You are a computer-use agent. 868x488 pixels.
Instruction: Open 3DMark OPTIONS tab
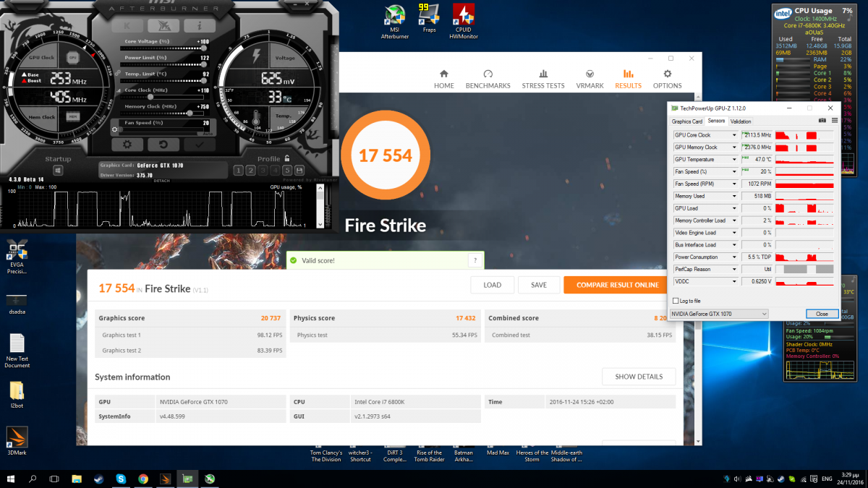tap(668, 80)
